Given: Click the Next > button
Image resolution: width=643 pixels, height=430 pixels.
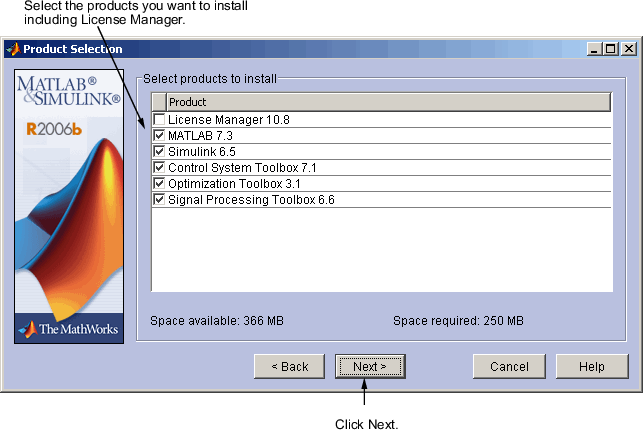Looking at the screenshot, I should coord(370,366).
